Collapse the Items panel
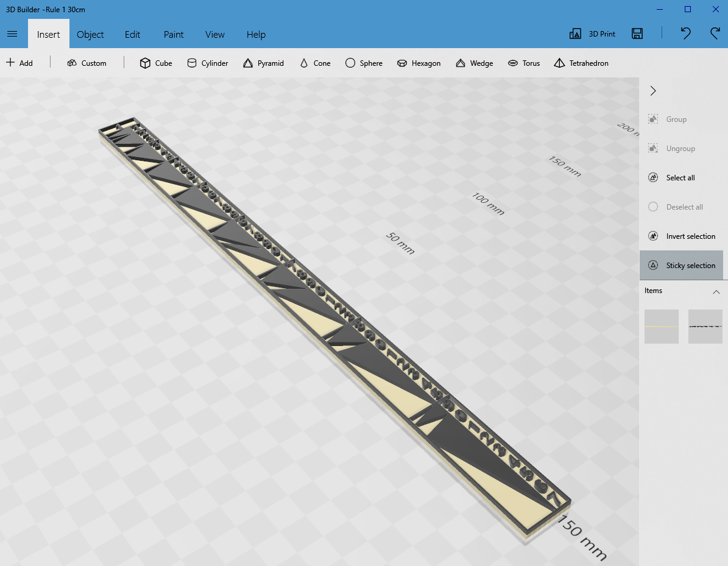The height and width of the screenshot is (566, 728). click(716, 292)
